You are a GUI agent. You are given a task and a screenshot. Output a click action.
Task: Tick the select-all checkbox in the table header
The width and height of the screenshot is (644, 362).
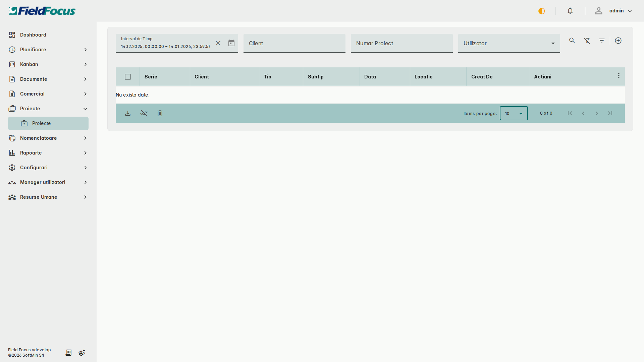128,77
